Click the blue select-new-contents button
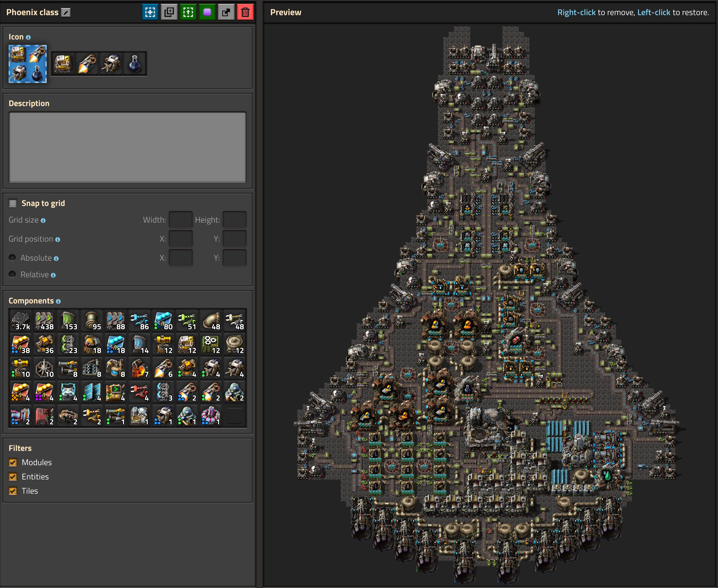 pos(150,12)
